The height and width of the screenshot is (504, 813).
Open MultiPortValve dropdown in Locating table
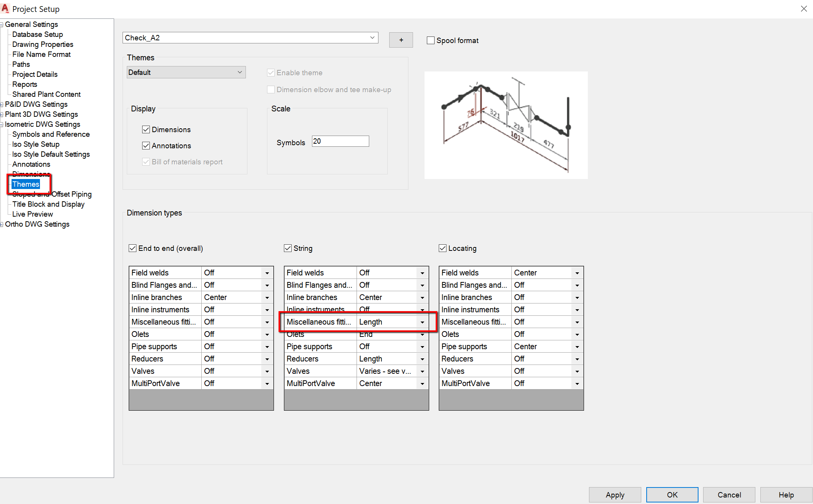coord(577,383)
